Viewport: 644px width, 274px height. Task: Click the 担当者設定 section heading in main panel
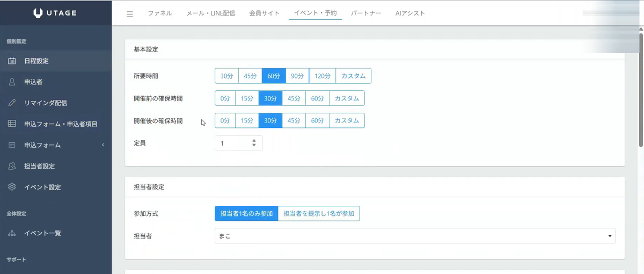(x=149, y=187)
